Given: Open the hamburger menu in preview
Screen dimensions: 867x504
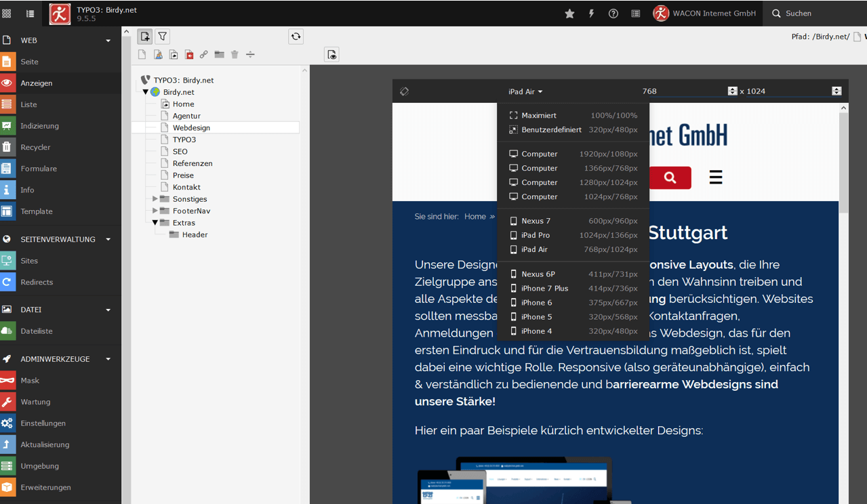Looking at the screenshot, I should 715,177.
